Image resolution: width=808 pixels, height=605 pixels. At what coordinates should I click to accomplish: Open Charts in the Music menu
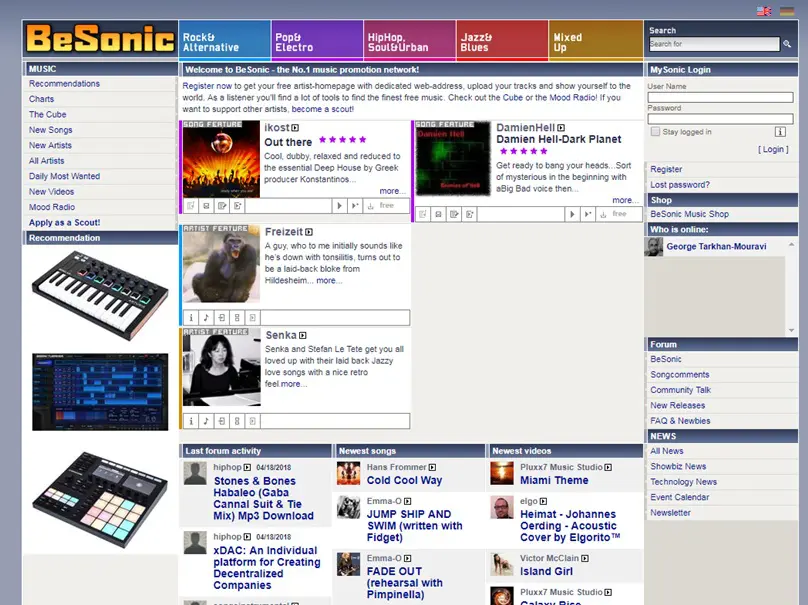[41, 99]
